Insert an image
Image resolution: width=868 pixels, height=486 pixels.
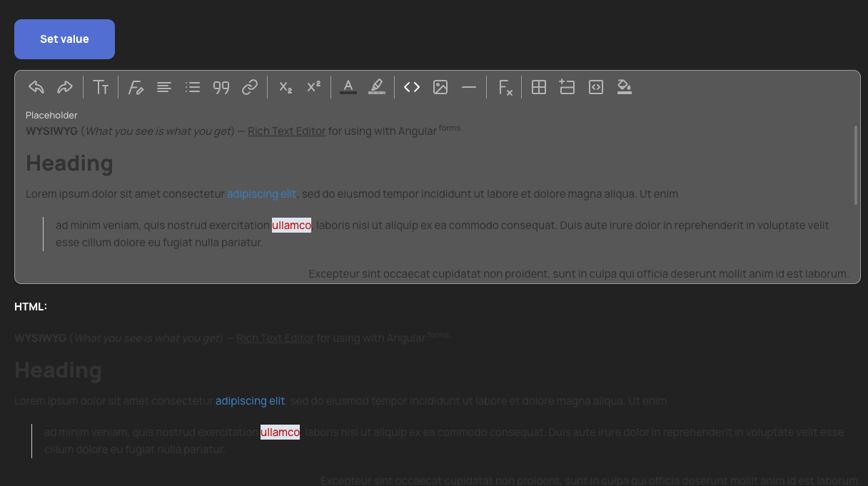[x=440, y=87]
